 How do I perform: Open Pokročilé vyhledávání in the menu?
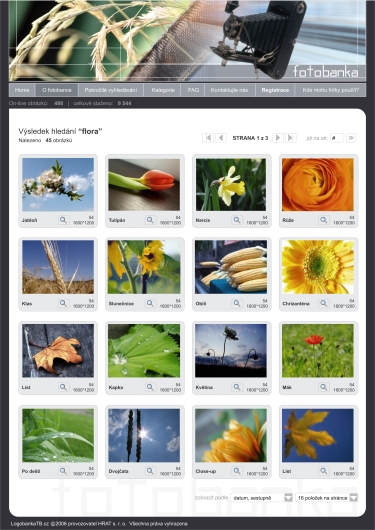coord(111,90)
